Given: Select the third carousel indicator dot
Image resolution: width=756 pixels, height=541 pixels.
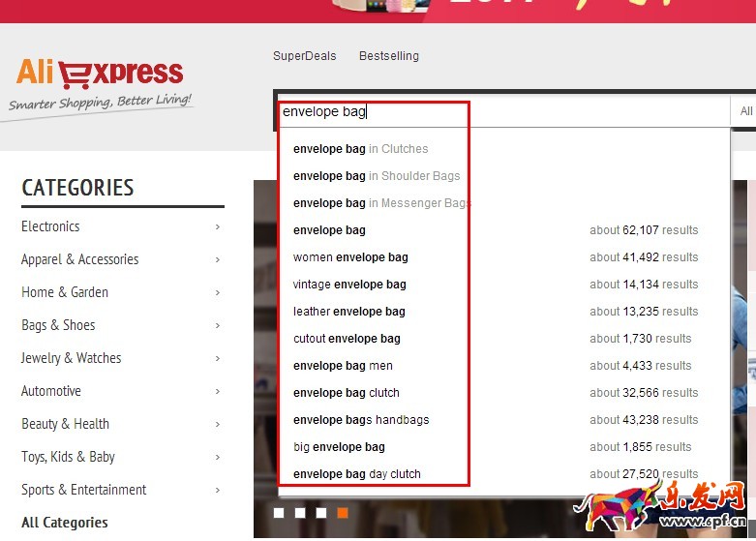Looking at the screenshot, I should pyautogui.click(x=321, y=513).
